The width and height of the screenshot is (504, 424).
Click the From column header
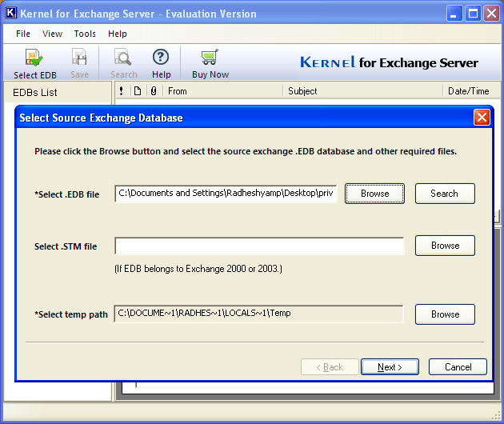[223, 91]
